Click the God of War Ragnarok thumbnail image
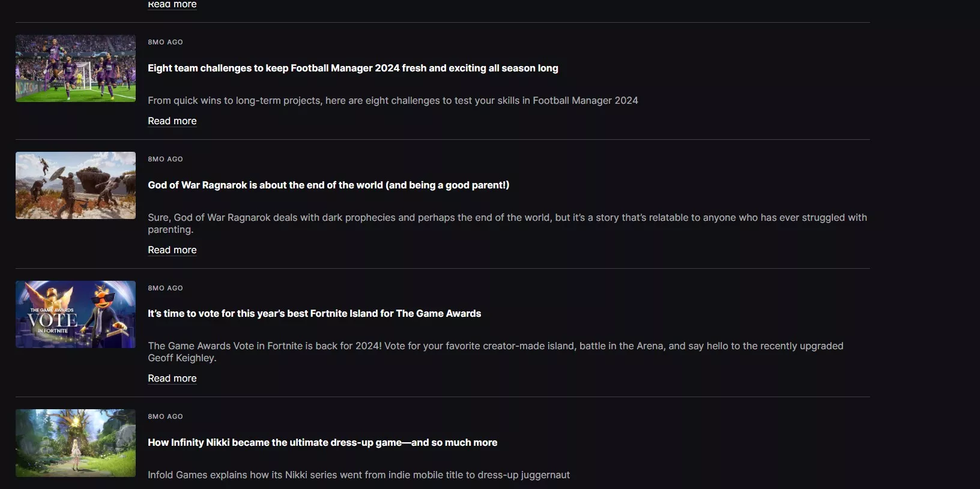The height and width of the screenshot is (489, 980). tap(76, 185)
